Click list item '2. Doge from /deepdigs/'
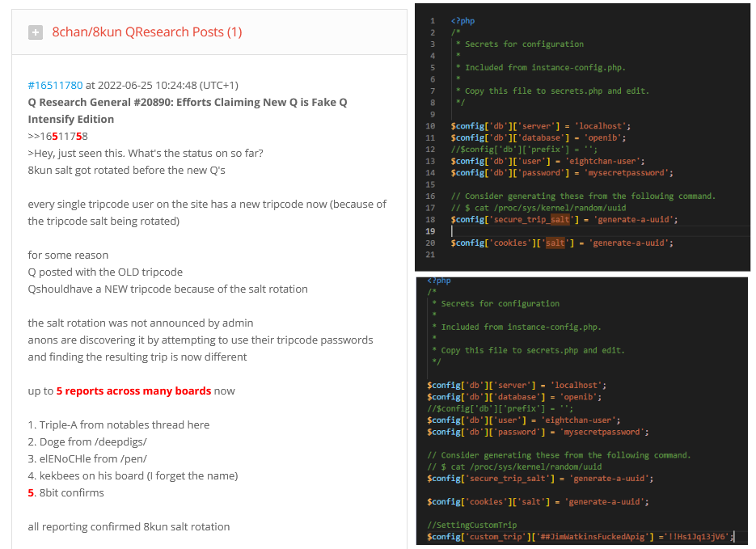The height and width of the screenshot is (549, 756). click(x=87, y=442)
